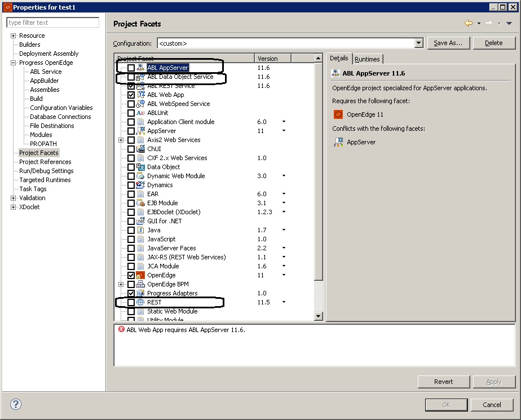Open version dropdown for Dynamic Web Module
The height and width of the screenshot is (420, 521).
284,176
